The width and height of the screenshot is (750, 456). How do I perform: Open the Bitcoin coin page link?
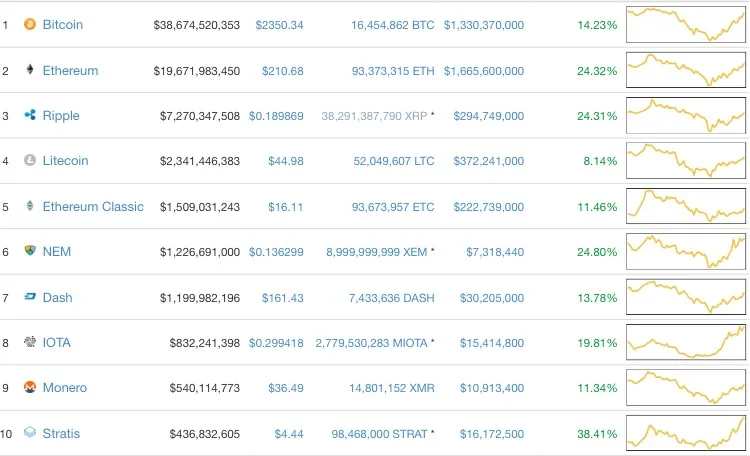[63, 24]
